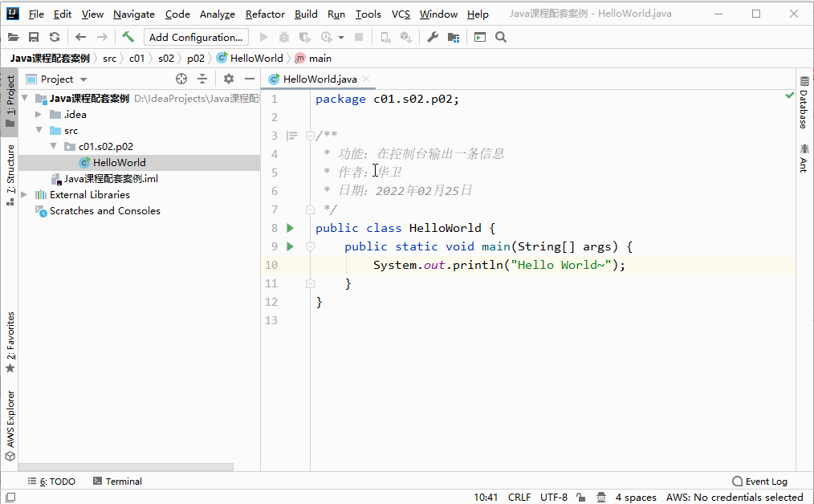Open the Project view dropdown

click(83, 79)
